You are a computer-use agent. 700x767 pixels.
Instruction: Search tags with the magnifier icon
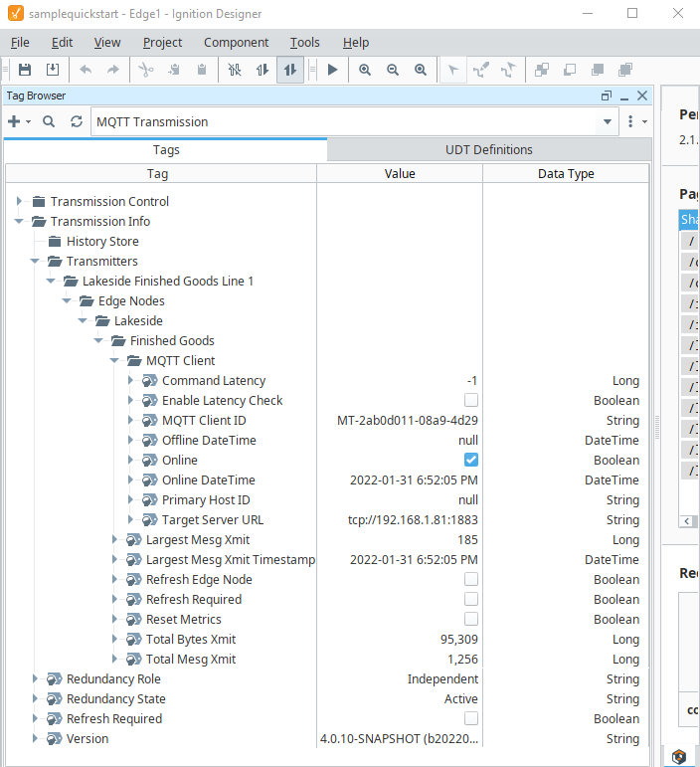tap(49, 121)
